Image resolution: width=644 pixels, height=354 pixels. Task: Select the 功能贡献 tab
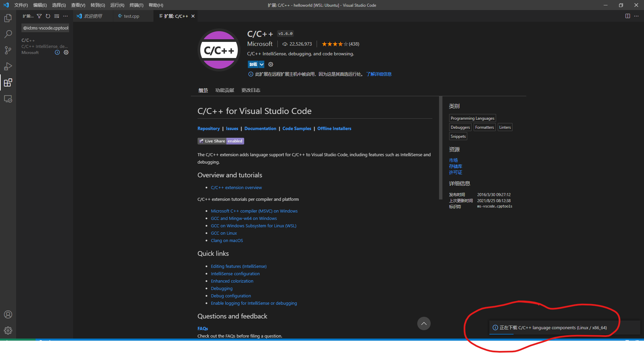(225, 90)
